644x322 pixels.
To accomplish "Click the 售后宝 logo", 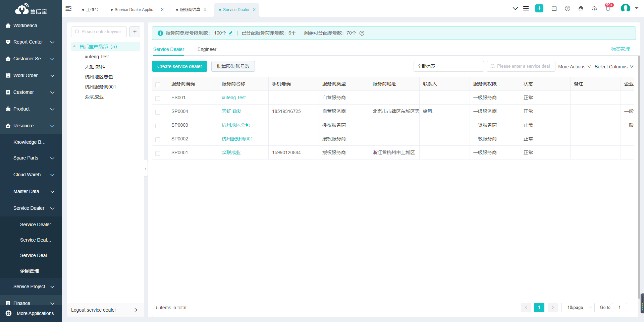I will coord(31,9).
